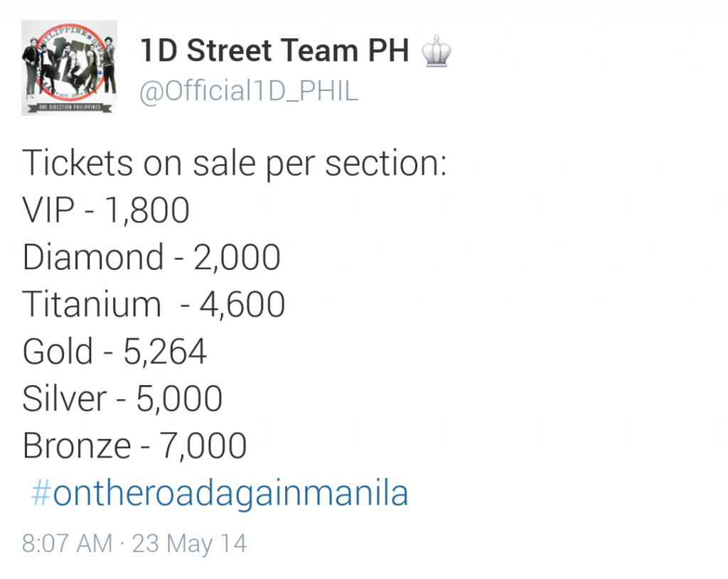Open the 1D Street Team PH profile picture

pyautogui.click(x=69, y=67)
